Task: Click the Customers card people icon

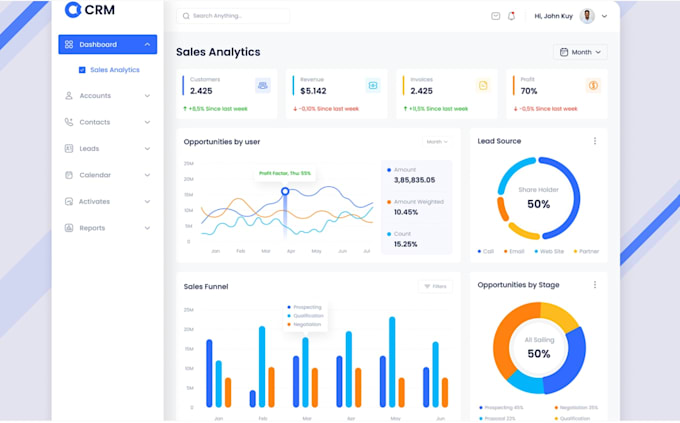Action: pyautogui.click(x=263, y=85)
